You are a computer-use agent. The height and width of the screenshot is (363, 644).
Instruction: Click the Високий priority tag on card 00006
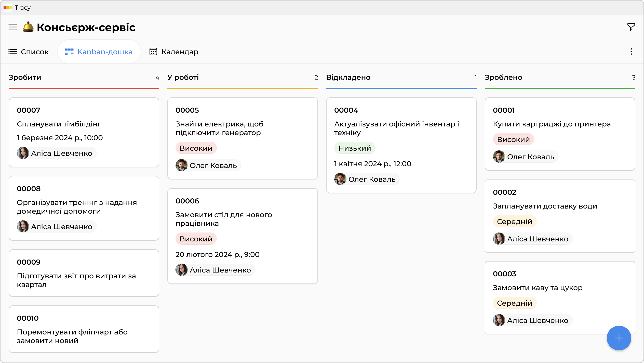click(x=196, y=239)
